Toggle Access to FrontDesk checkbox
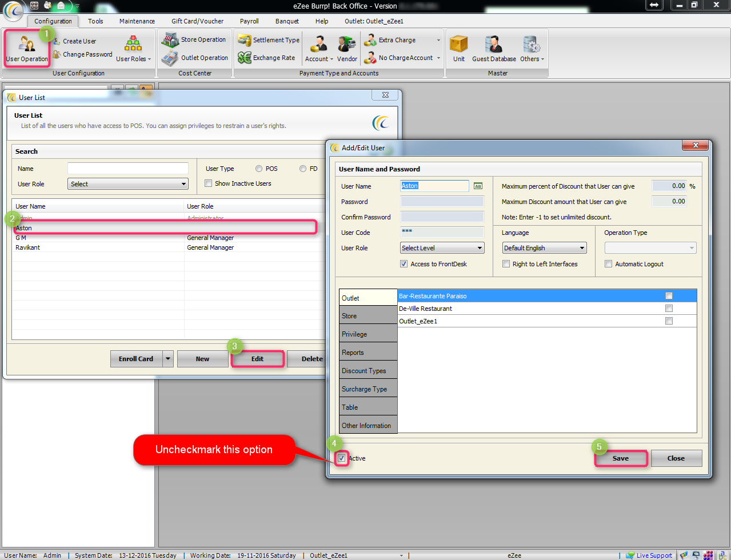This screenshot has width=731, height=560. click(x=404, y=264)
